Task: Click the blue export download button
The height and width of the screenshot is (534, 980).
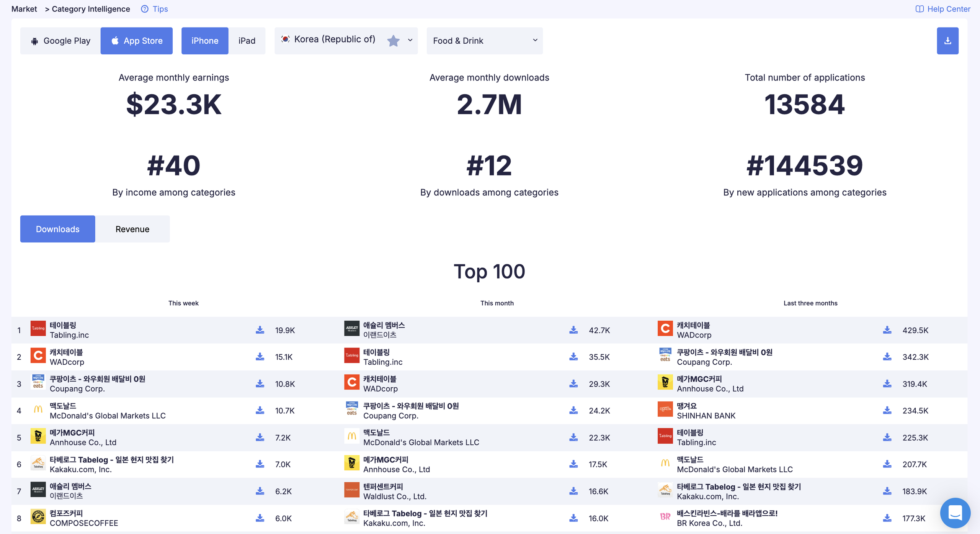Action: (x=947, y=41)
